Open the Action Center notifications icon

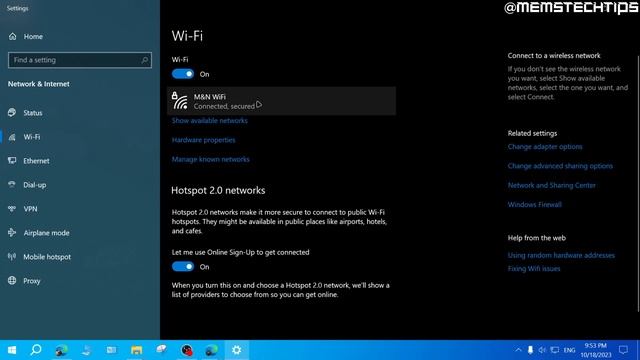point(623,350)
